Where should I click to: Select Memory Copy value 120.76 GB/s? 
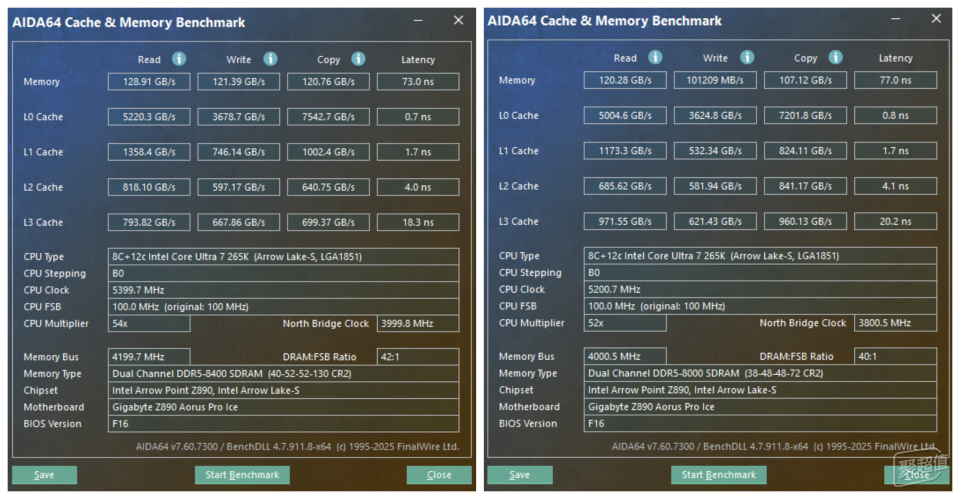point(328,82)
